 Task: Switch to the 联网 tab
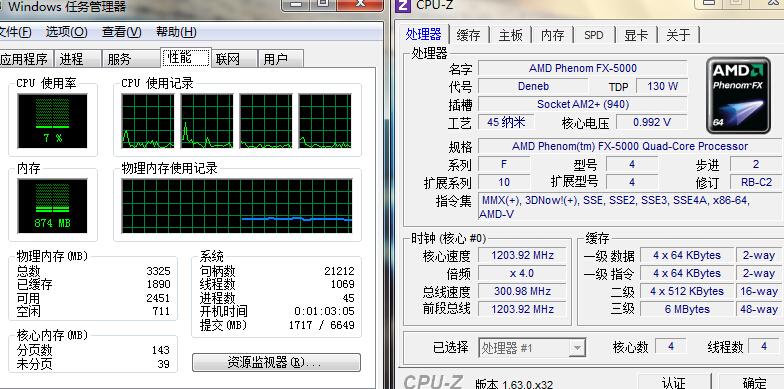[x=234, y=59]
